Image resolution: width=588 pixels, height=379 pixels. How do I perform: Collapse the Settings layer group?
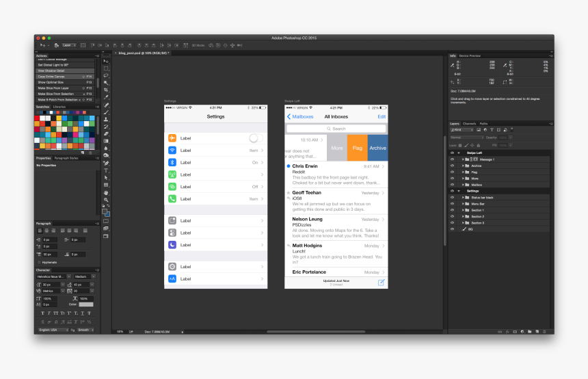coord(459,191)
